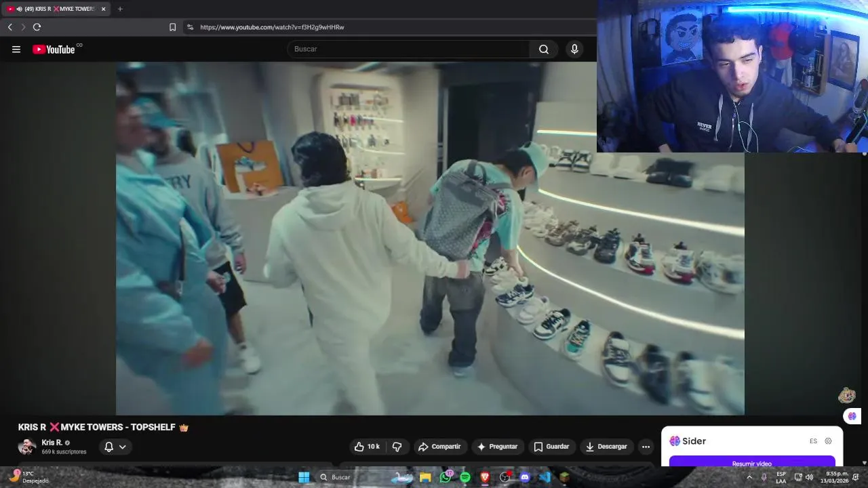Viewport: 868px width, 488px height.
Task: Open the weather widget 13°C Despejado
Action: [28, 477]
